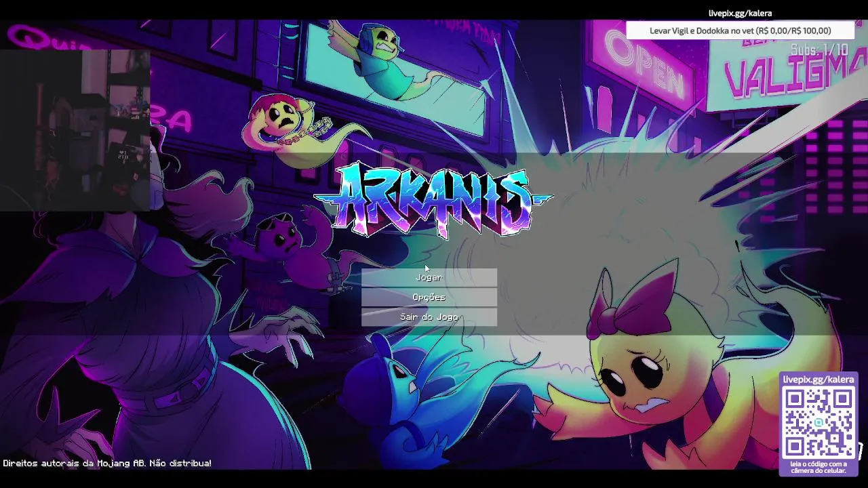Select the webcam overlay thumbnail
This screenshot has height=488, width=868.
click(75, 130)
